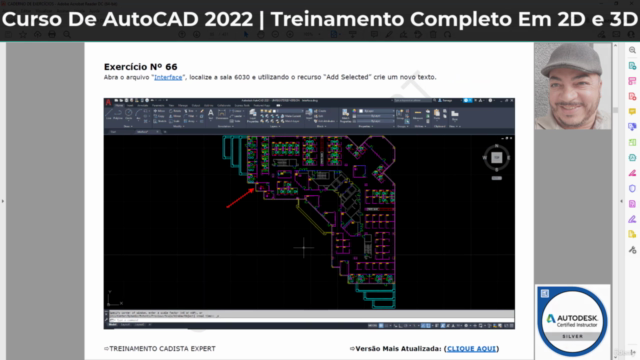Open the search magnifier in the right pane
The width and height of the screenshot is (640, 360).
point(632,50)
